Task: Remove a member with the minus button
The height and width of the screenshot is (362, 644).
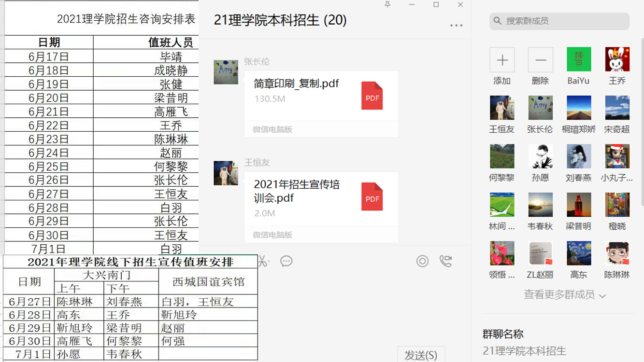Action: [x=540, y=60]
